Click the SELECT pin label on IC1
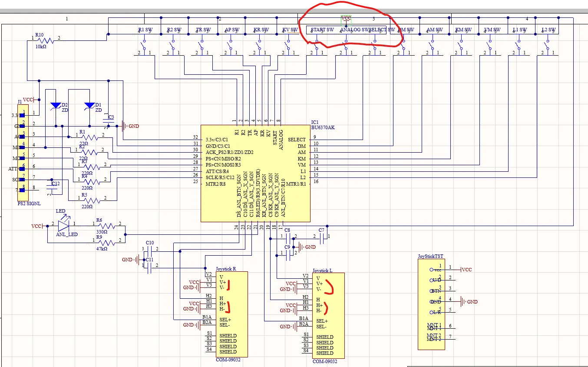The height and width of the screenshot is (367, 588). click(x=297, y=140)
